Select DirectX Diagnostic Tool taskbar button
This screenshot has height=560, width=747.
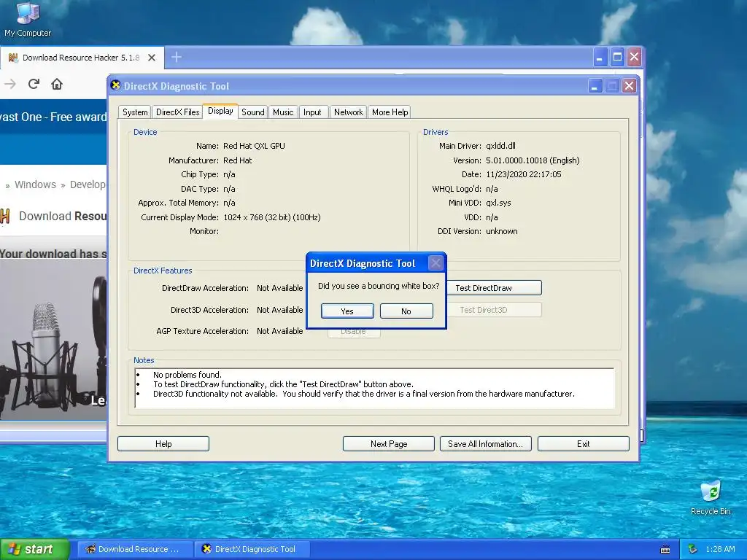252,549
